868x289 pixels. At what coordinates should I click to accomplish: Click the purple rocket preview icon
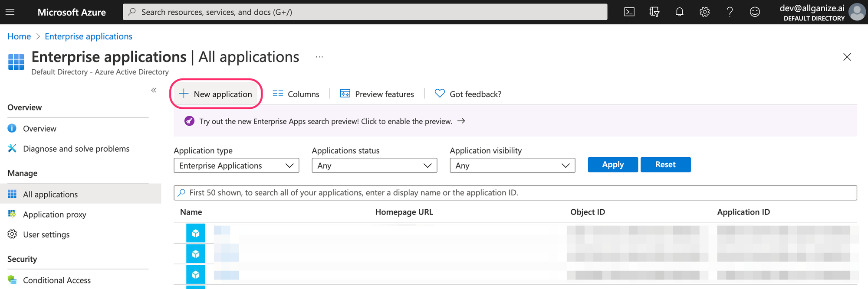[x=189, y=121]
